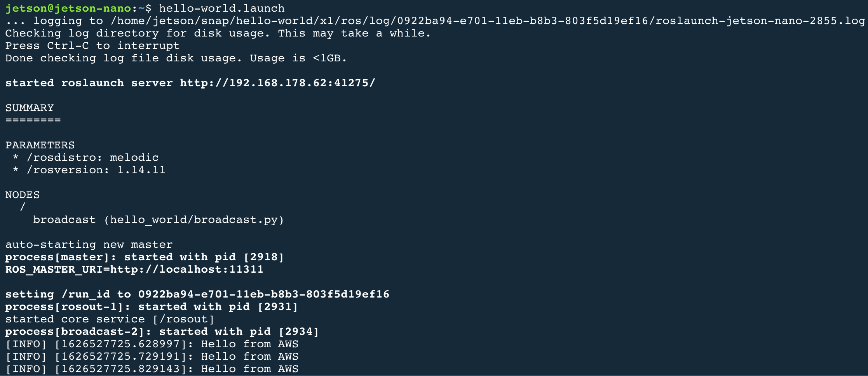Click the Press Ctrl-C to interrupt line
This screenshot has width=868, height=376.
92,45
